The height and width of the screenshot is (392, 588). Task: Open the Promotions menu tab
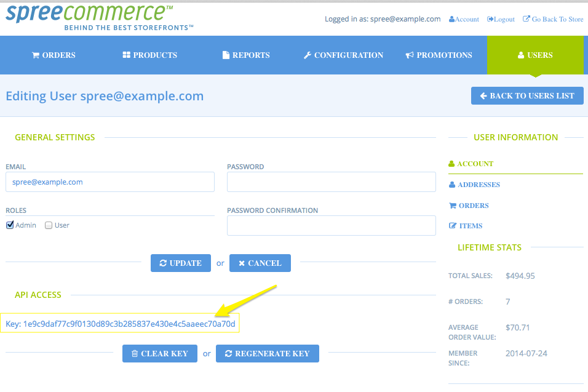[439, 55]
